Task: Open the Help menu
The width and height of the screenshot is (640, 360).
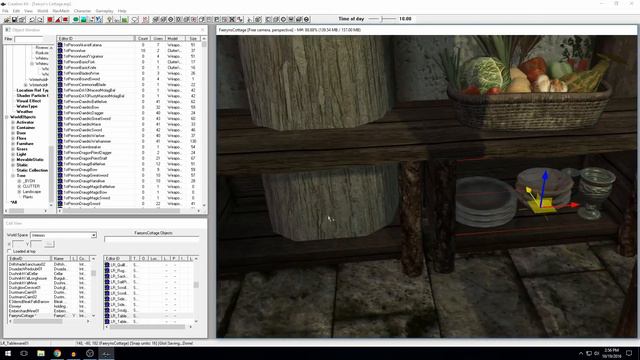Action: tap(122, 11)
